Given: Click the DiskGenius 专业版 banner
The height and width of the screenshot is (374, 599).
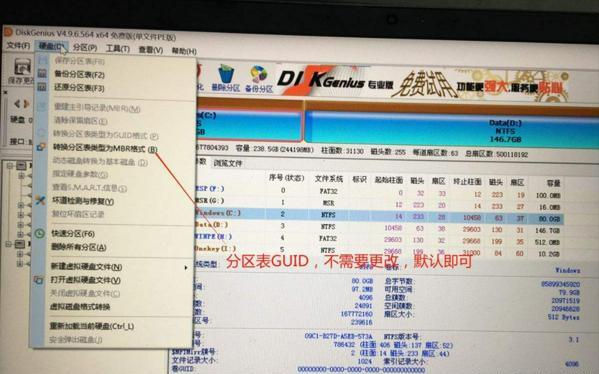Looking at the screenshot, I should click(x=424, y=84).
